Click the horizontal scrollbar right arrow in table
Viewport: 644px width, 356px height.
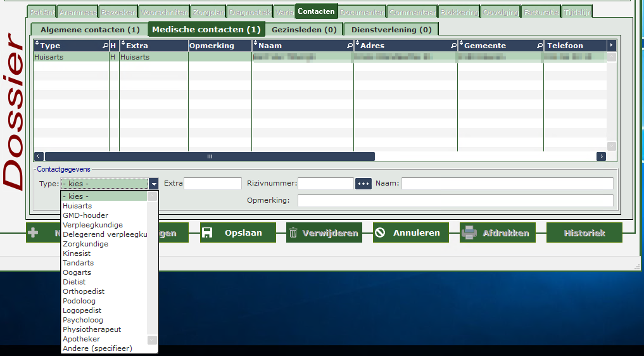point(601,156)
